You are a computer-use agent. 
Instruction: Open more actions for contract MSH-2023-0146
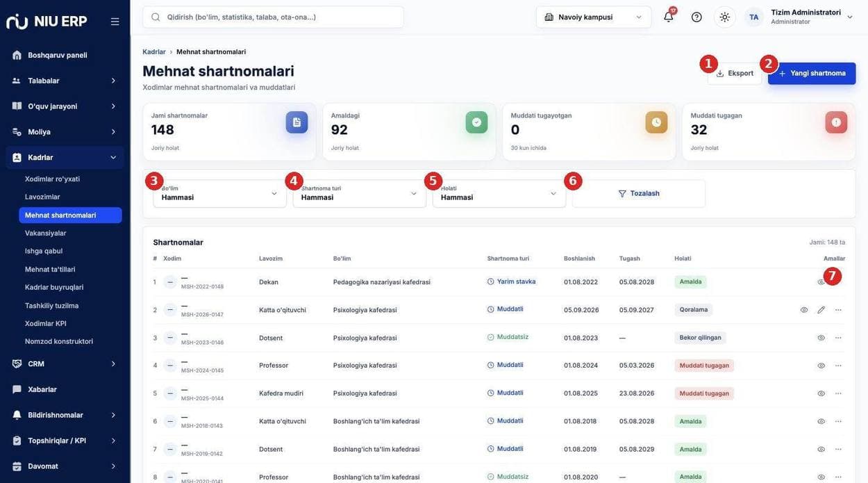838,338
